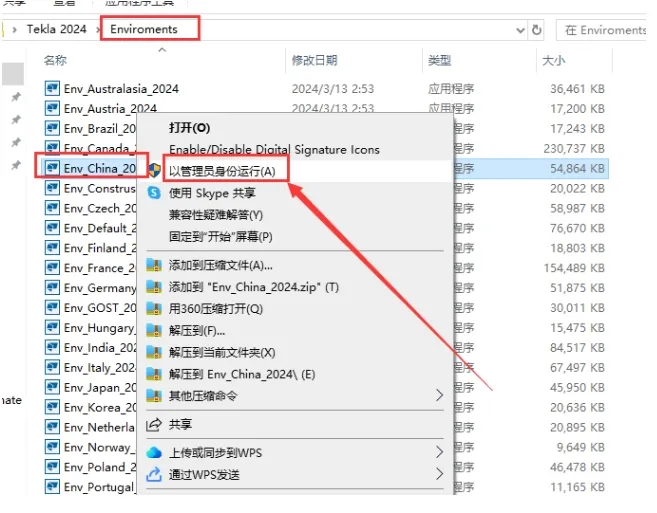Image resolution: width=657 pixels, height=513 pixels.
Task: Expand the 上传或同步到WPS submenu arrow
Action: point(439,452)
